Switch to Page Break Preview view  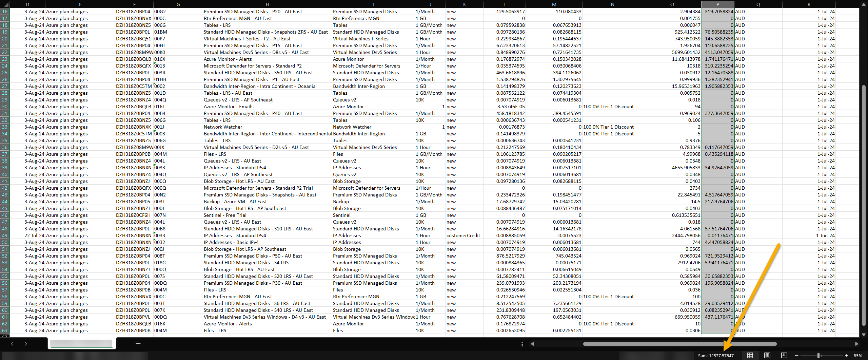click(784, 355)
